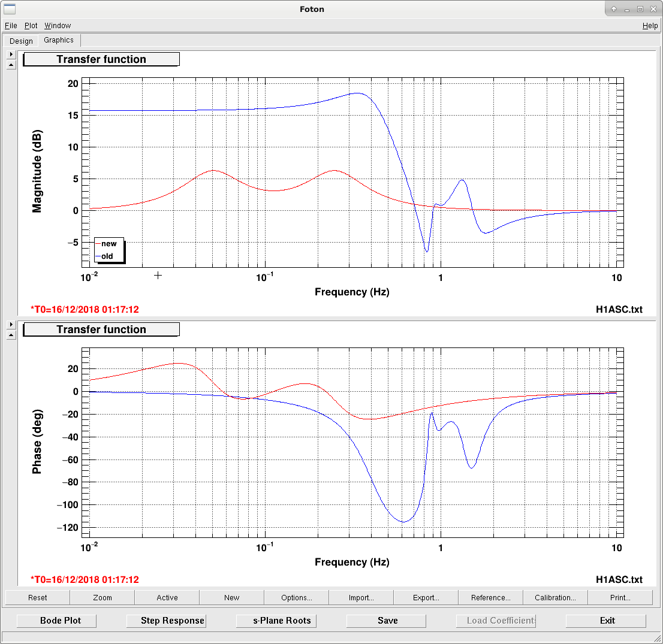Open the Window menu
The width and height of the screenshot is (663, 644).
point(58,26)
